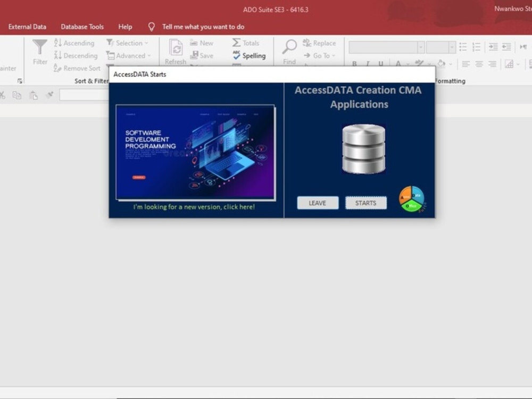This screenshot has width=532, height=399.
Task: Toggle Underline formatting
Action: point(381,63)
